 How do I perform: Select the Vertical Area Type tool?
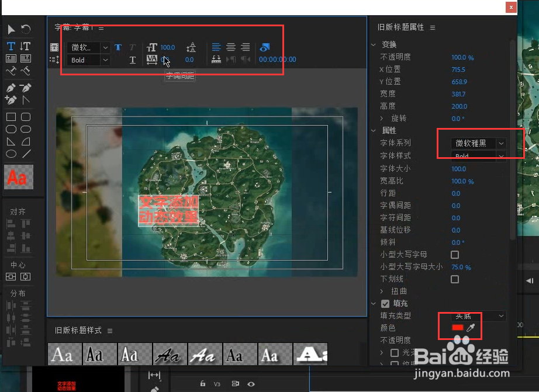(26, 59)
